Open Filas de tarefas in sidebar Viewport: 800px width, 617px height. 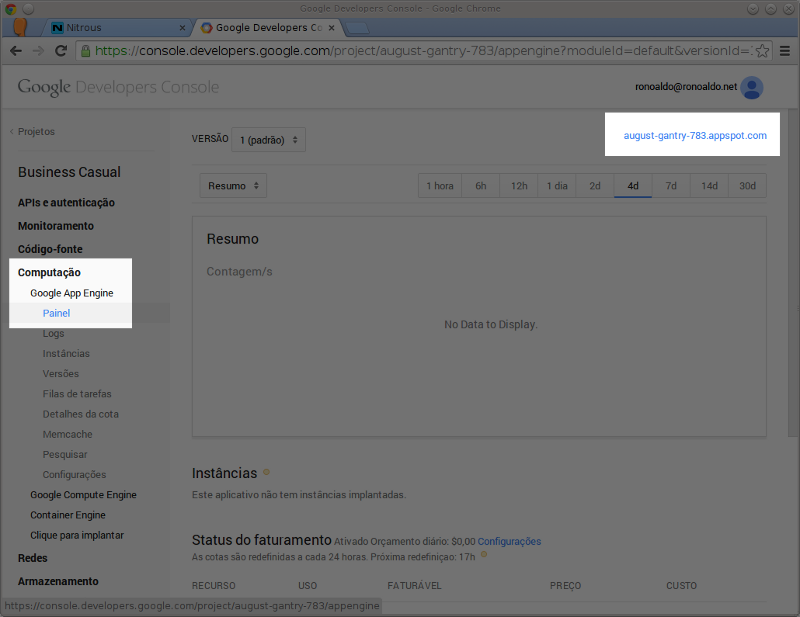pos(77,394)
